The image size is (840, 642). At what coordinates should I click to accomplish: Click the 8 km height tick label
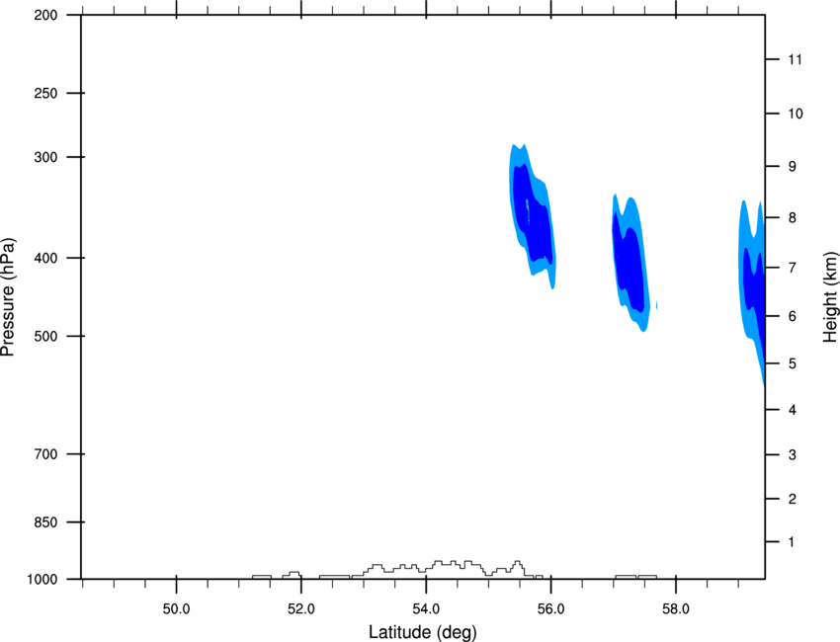pos(793,218)
